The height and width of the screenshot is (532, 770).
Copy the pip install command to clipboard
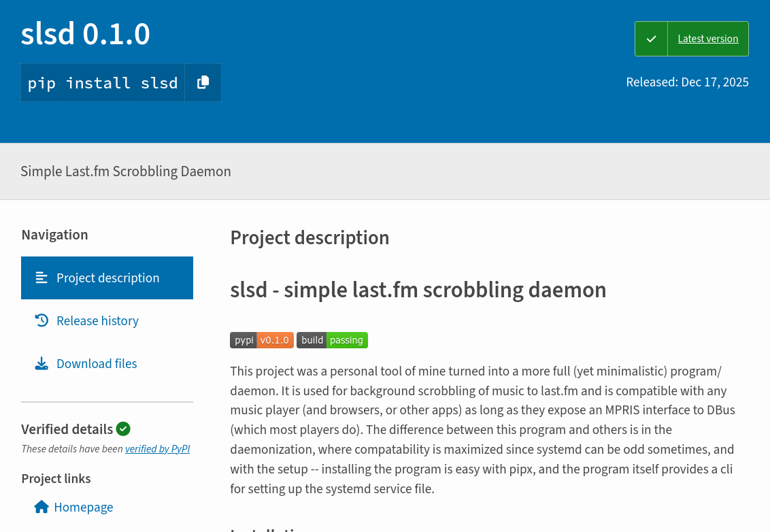click(203, 82)
